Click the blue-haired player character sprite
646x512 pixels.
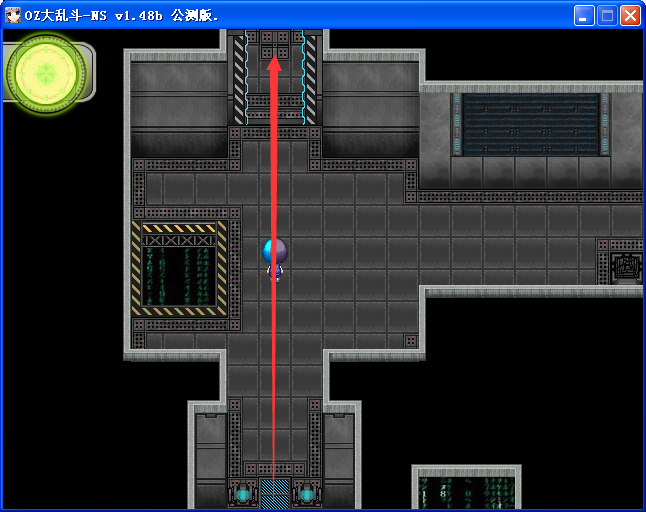[x=275, y=260]
